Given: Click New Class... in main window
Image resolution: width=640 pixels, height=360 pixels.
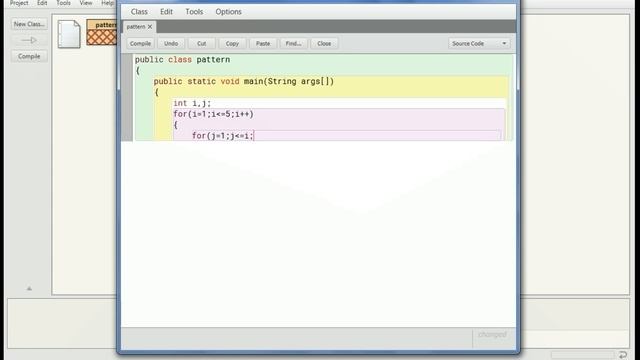Looking at the screenshot, I should click(29, 24).
